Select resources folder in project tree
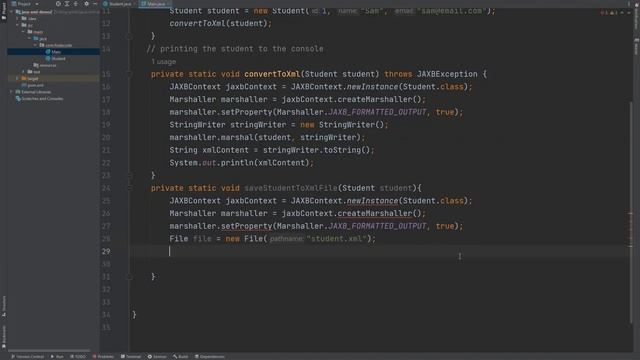 click(45, 65)
